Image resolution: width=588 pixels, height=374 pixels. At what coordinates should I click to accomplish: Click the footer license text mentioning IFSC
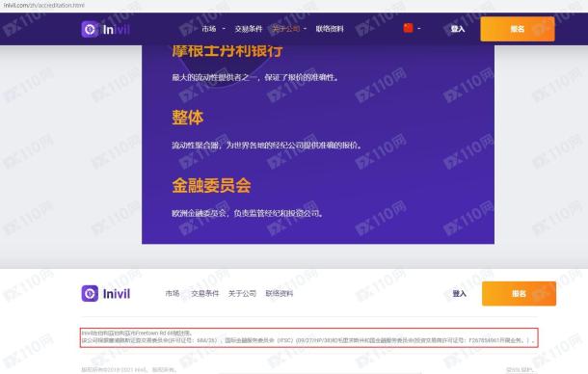pyautogui.click(x=307, y=340)
